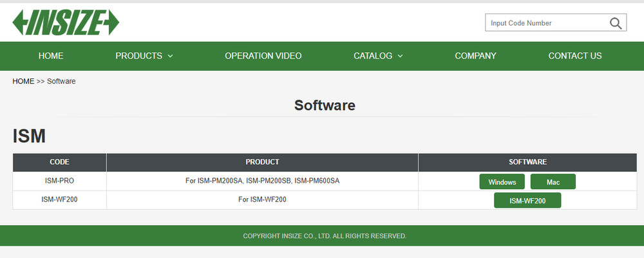Click the HOME breadcrumb link
This screenshot has height=258, width=644.
[x=23, y=81]
